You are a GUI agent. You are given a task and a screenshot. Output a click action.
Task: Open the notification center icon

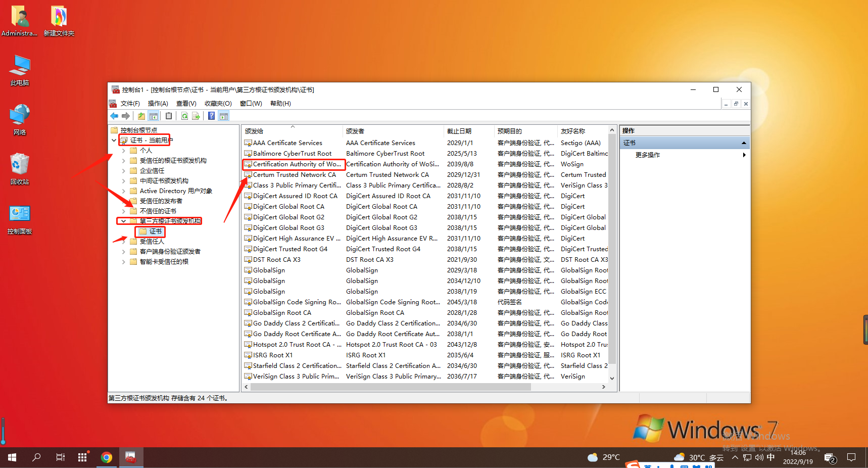[851, 457]
